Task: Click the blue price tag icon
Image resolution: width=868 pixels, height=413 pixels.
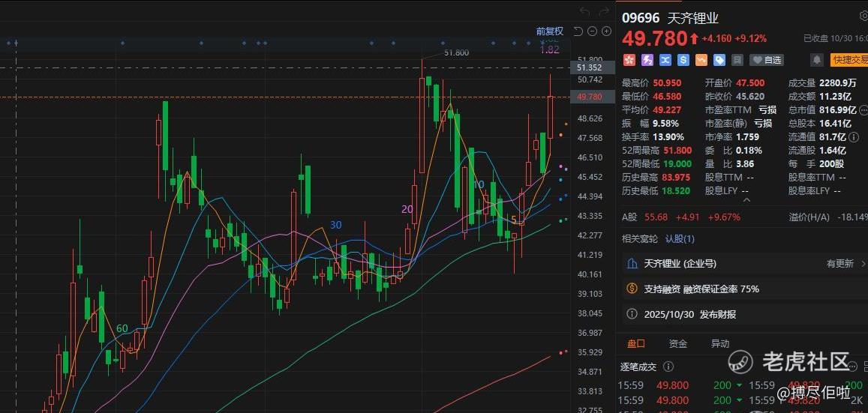Action: tap(719, 60)
